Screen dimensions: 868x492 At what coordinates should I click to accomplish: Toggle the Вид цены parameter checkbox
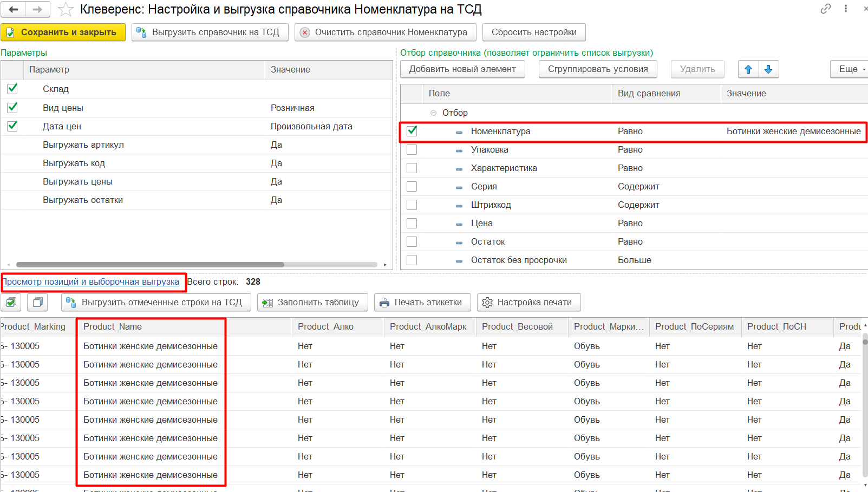12,108
